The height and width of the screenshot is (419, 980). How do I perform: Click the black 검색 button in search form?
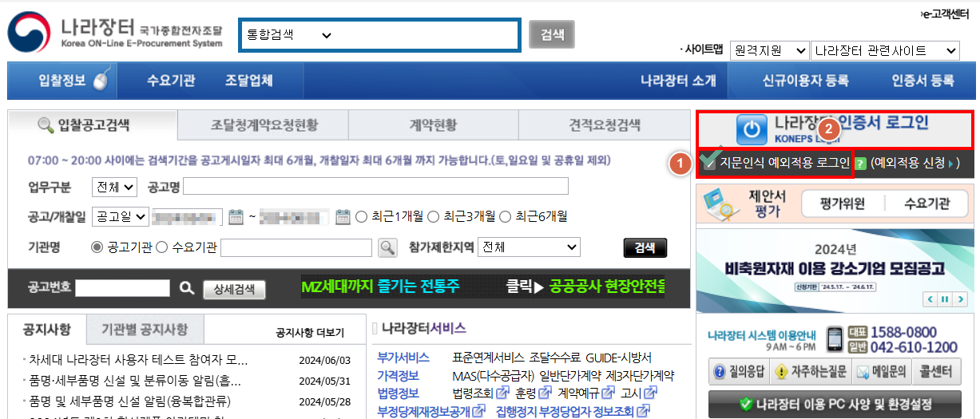click(645, 248)
